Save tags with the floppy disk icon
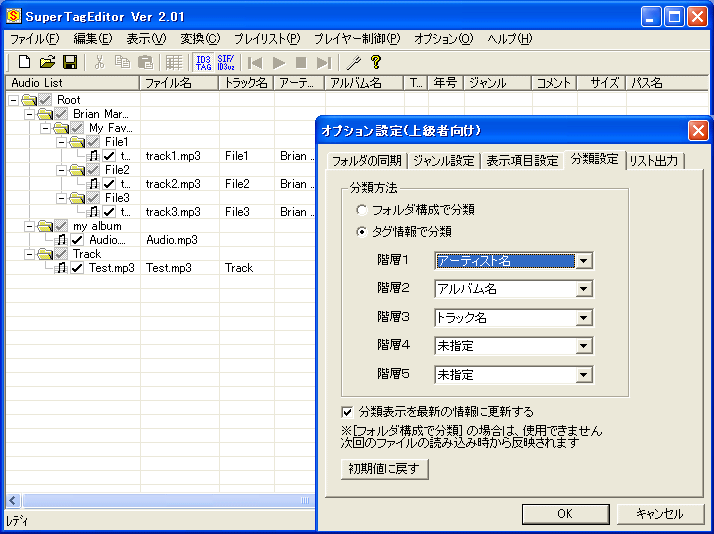This screenshot has width=714, height=534. [x=70, y=62]
